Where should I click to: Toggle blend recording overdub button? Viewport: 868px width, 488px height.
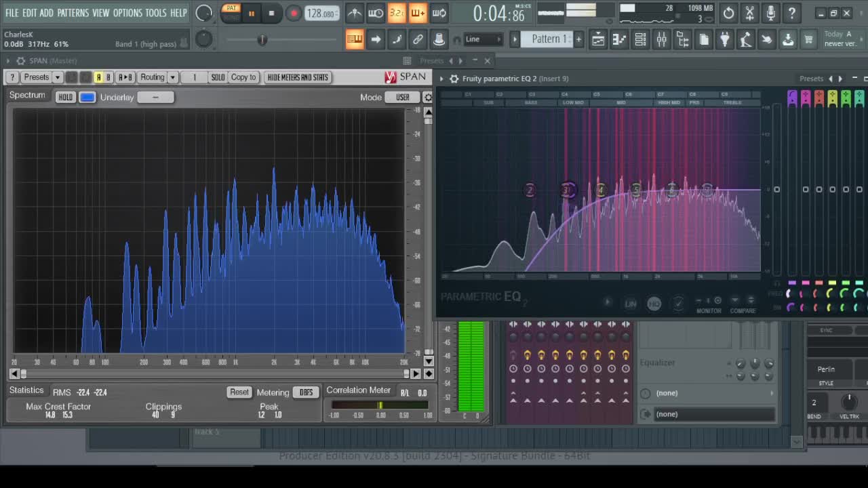coord(418,13)
